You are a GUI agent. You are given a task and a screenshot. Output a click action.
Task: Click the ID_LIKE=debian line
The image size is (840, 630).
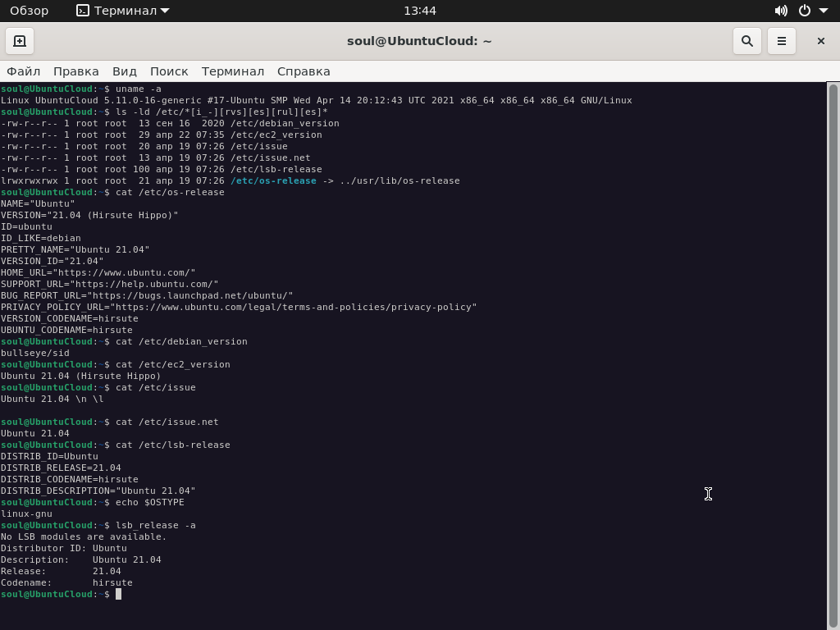point(41,238)
